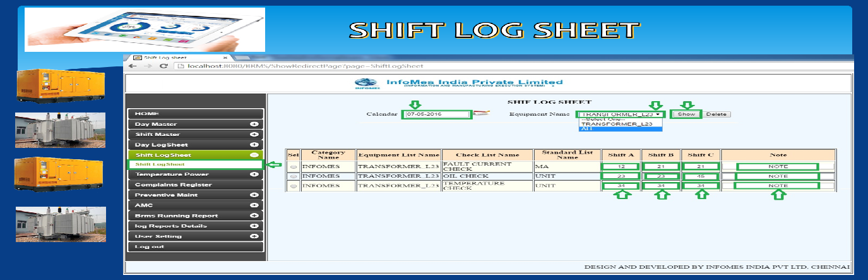Collapse Shift LogSheet with its minus icon
This screenshot has height=280, width=868.
pos(254,155)
